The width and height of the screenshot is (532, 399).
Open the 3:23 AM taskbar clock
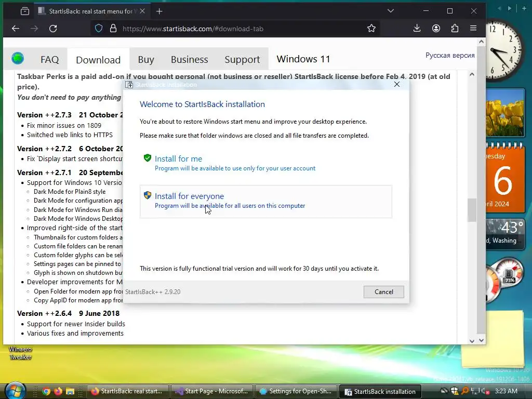[506, 391]
